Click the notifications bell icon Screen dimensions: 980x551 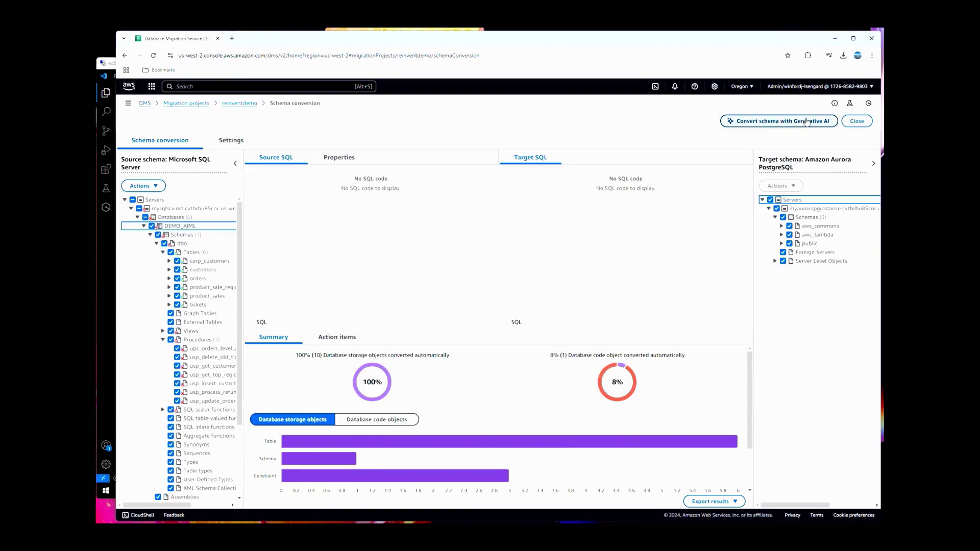point(675,86)
